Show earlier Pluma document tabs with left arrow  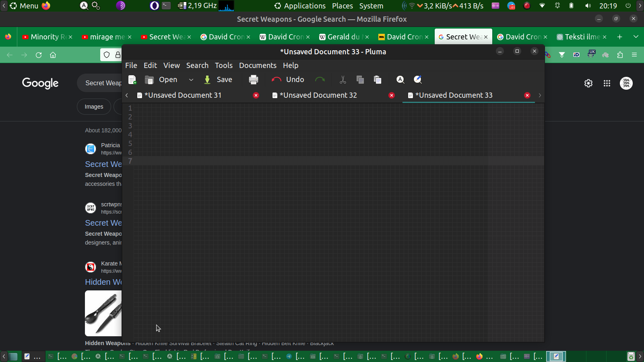pos(127,95)
